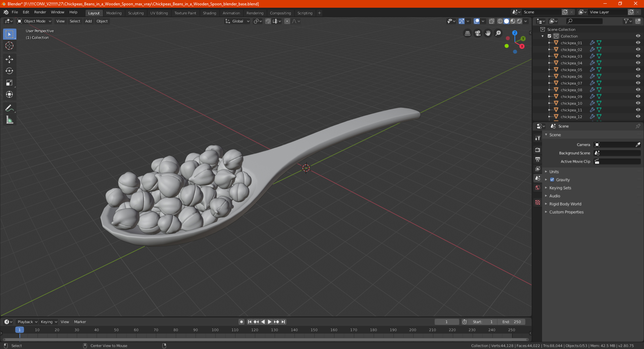This screenshot has width=644, height=349.
Task: Open the Playback dropdown
Action: pos(28,322)
